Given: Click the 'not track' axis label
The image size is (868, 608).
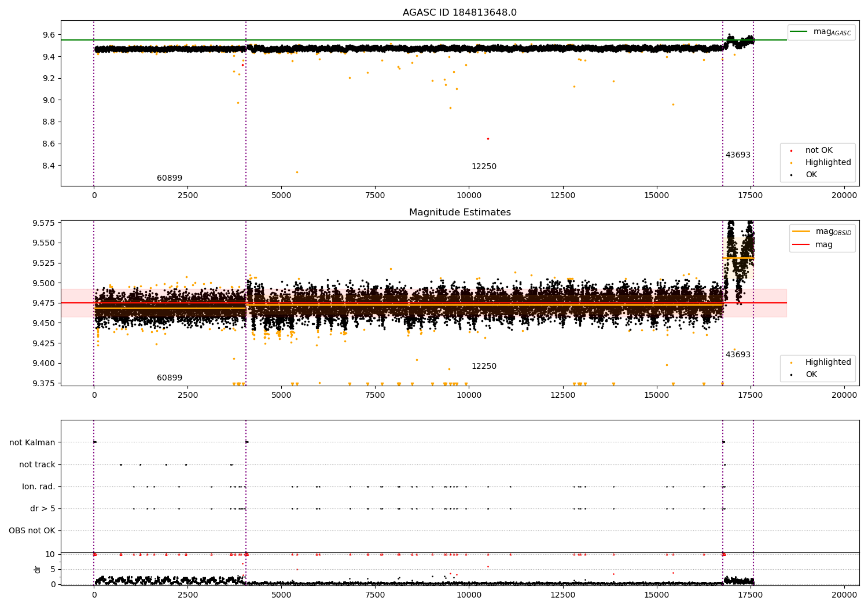Looking at the screenshot, I should click(x=37, y=465).
